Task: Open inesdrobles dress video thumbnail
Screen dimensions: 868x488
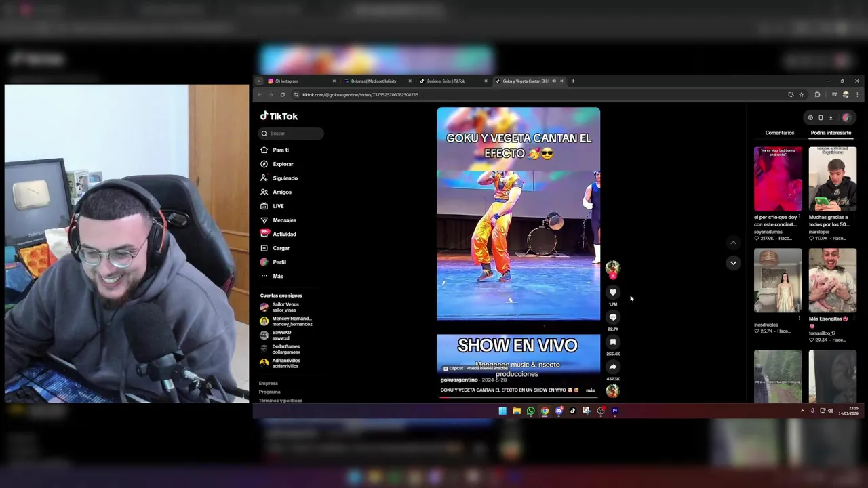Action: coord(778,281)
